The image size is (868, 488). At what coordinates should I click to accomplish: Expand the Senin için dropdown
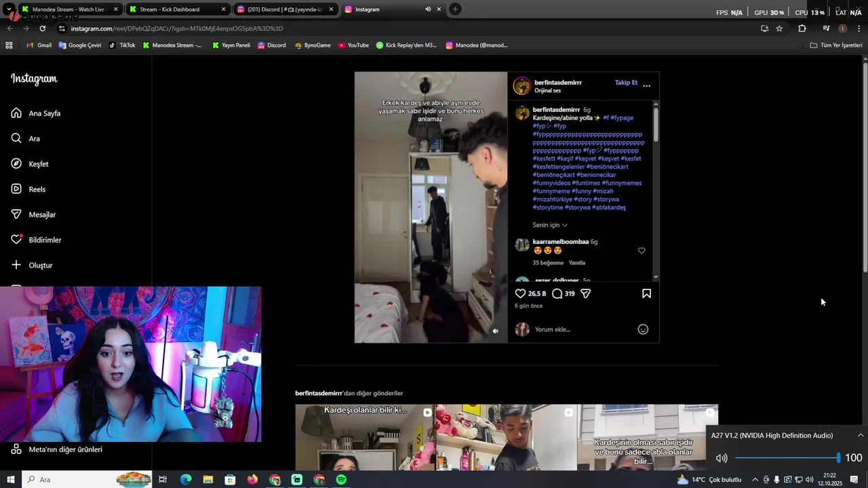pyautogui.click(x=550, y=225)
